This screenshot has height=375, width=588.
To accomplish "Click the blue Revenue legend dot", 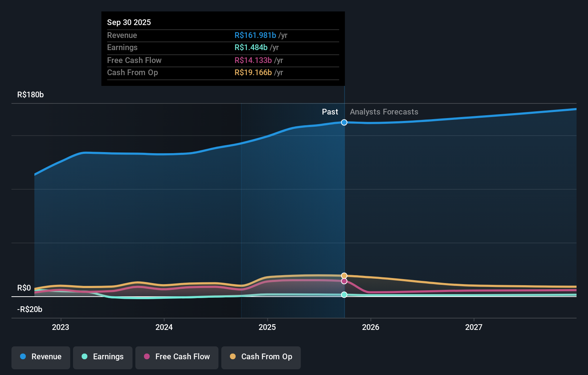I will 23,357.
